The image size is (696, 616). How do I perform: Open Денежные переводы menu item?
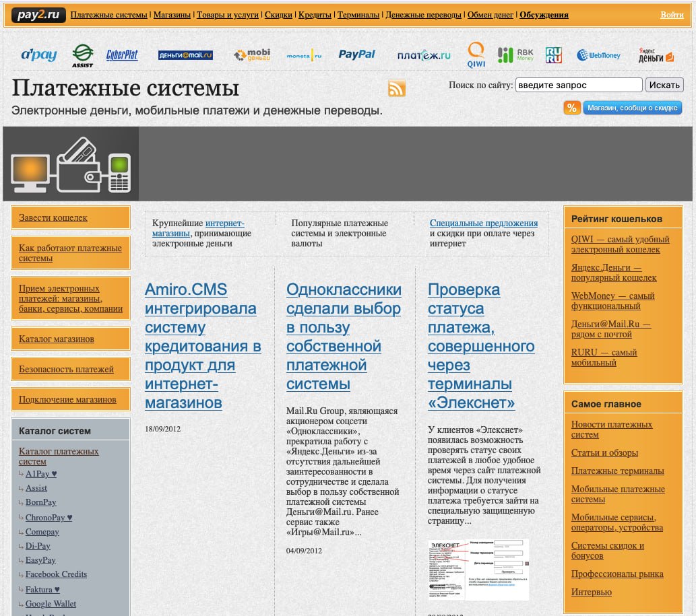point(423,15)
